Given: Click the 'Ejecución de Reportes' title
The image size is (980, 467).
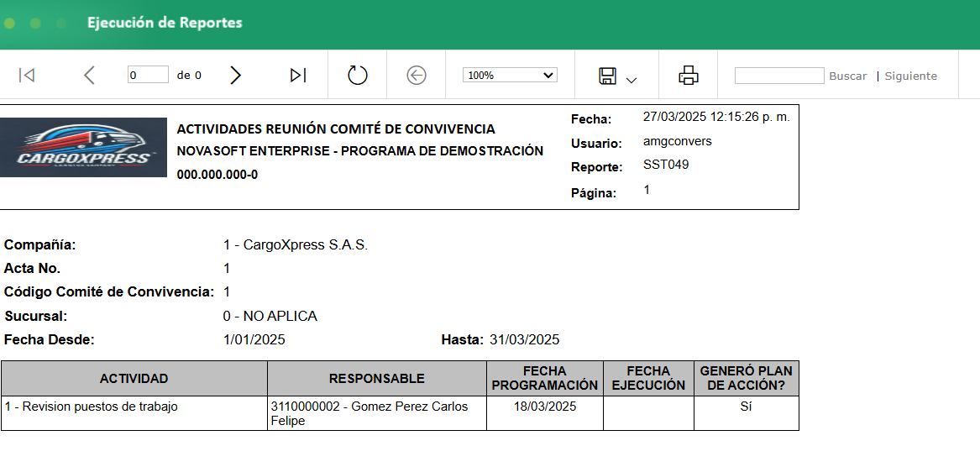Looking at the screenshot, I should [x=165, y=24].
